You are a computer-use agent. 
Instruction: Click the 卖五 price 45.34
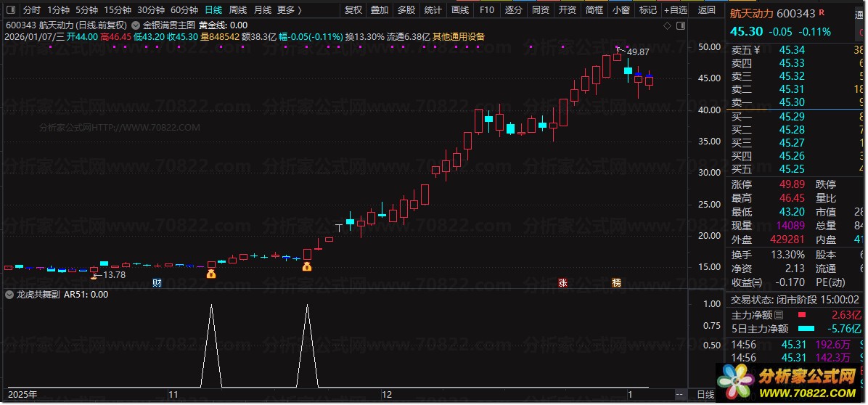pos(792,50)
